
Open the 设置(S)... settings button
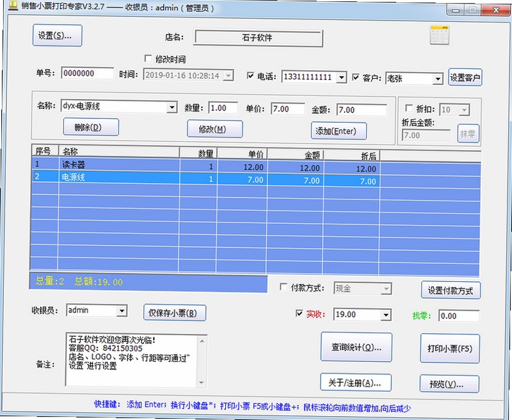(x=57, y=36)
